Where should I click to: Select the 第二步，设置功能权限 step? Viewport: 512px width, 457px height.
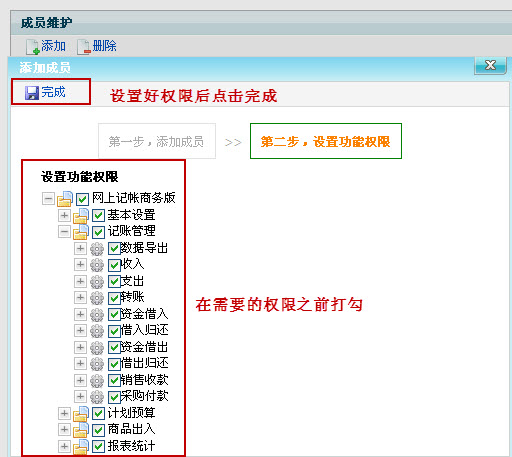[x=326, y=141]
